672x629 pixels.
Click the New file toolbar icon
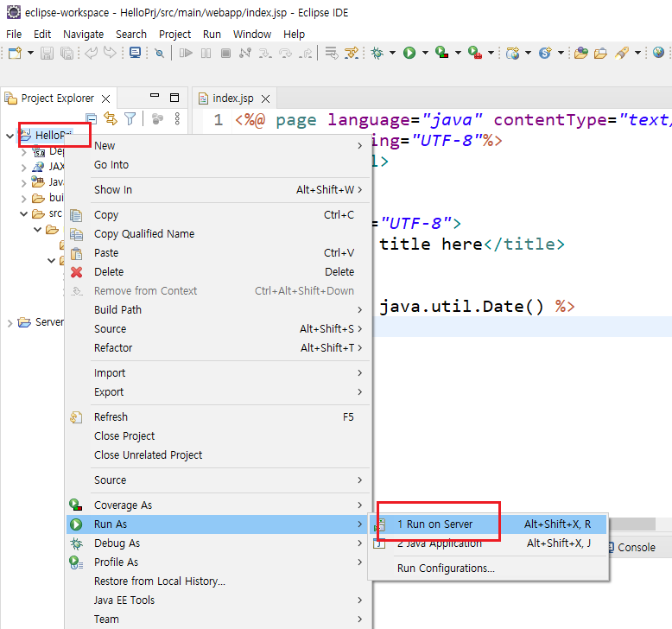[x=14, y=53]
